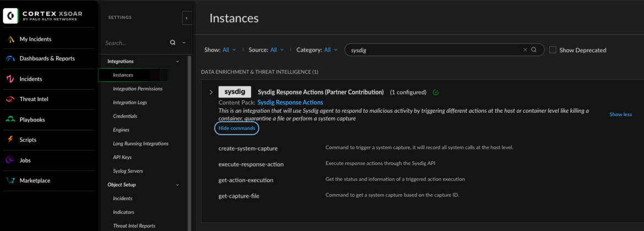Go to Threat Intel page
This screenshot has width=644, height=231.
click(x=33, y=99)
